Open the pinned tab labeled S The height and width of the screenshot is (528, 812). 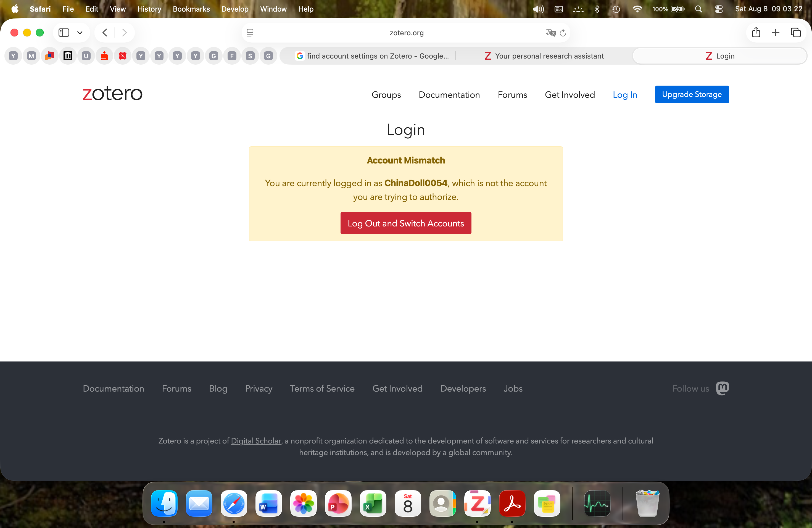(250, 56)
